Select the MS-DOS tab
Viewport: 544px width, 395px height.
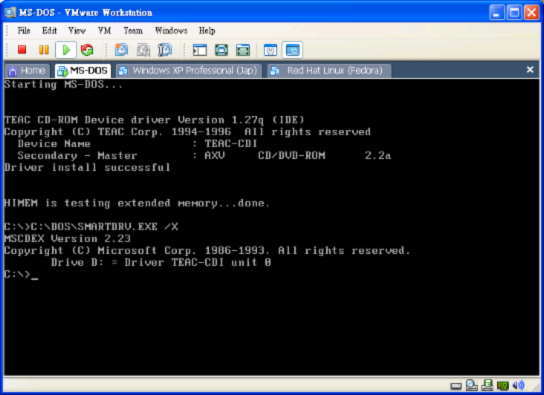[83, 71]
